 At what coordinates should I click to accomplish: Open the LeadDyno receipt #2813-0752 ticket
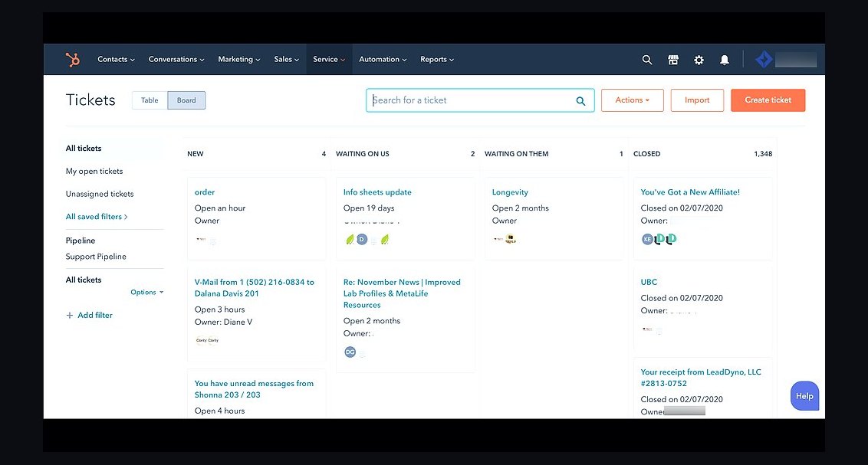(x=701, y=378)
